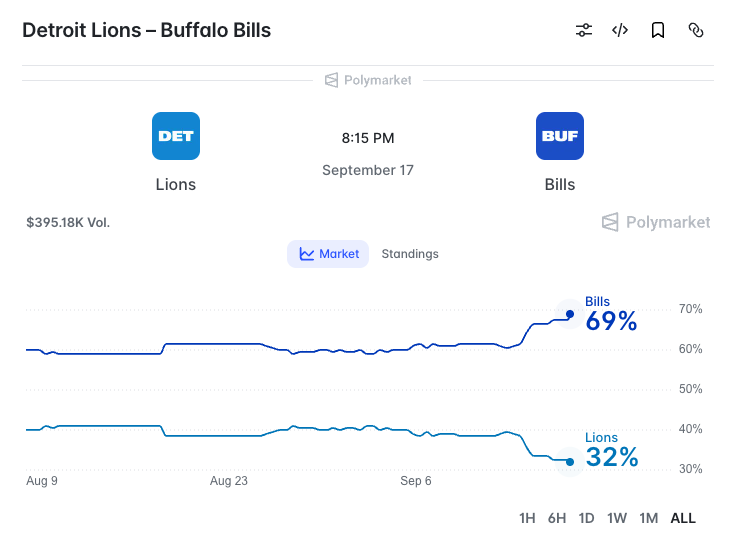Click the DET team logo
The height and width of the screenshot is (549, 733).
[176, 136]
